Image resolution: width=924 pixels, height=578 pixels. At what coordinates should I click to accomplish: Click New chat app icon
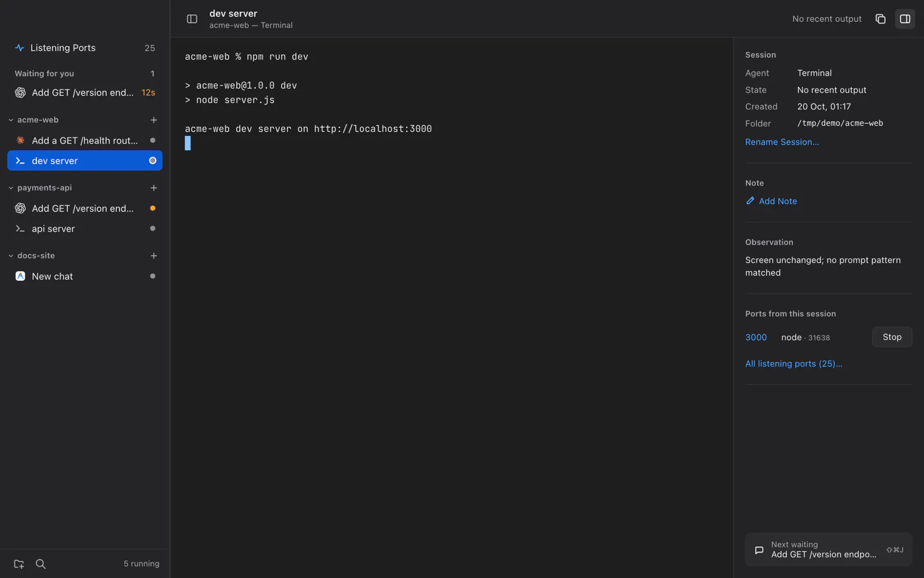[x=20, y=276]
